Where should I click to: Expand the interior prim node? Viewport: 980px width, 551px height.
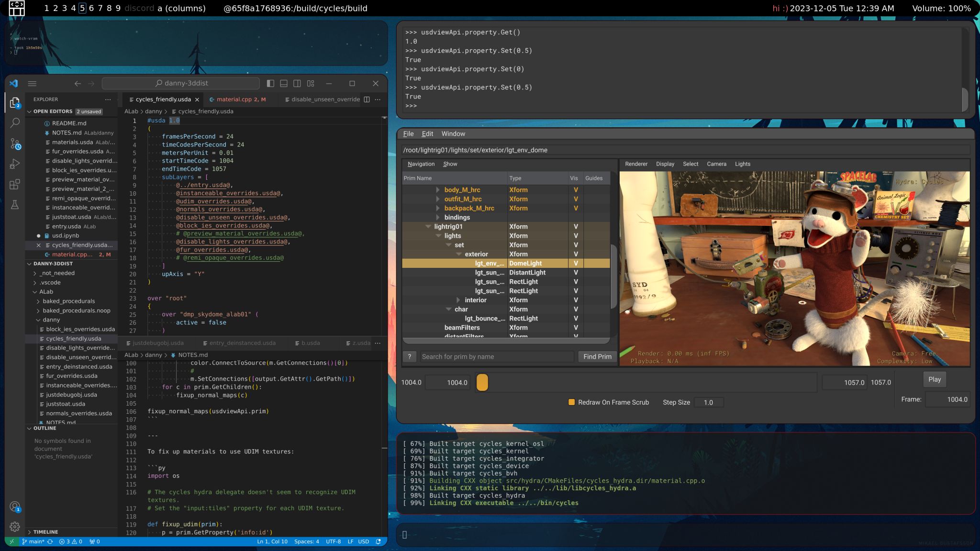pos(458,300)
